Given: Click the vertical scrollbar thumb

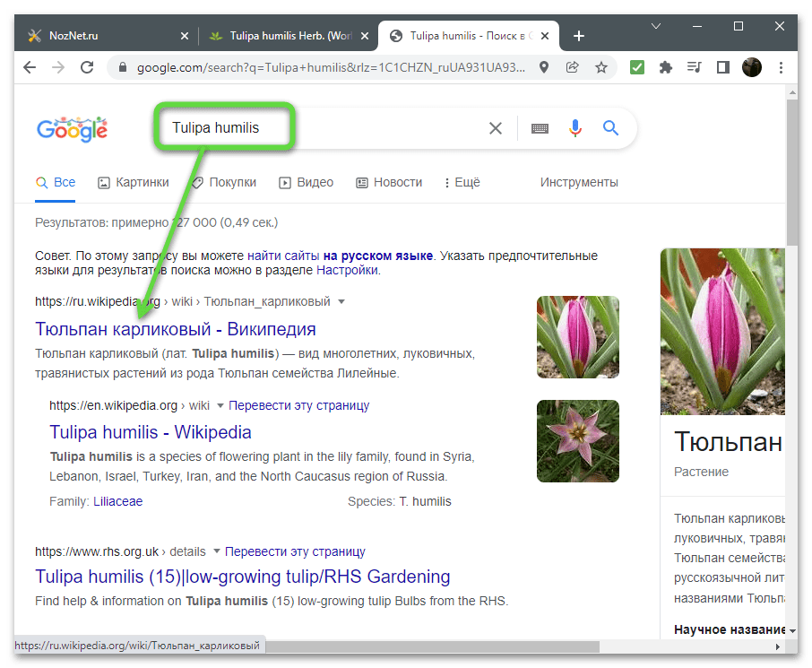Looking at the screenshot, I should pyautogui.click(x=791, y=172).
